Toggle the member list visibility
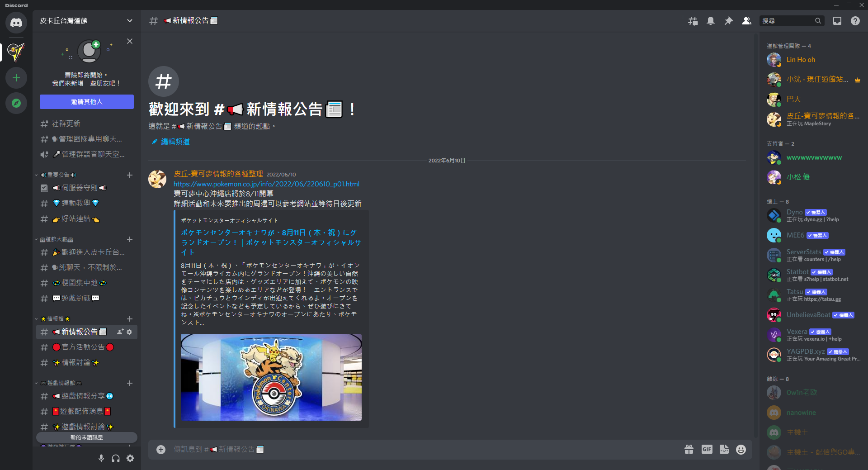This screenshot has width=868, height=470. 747,21
